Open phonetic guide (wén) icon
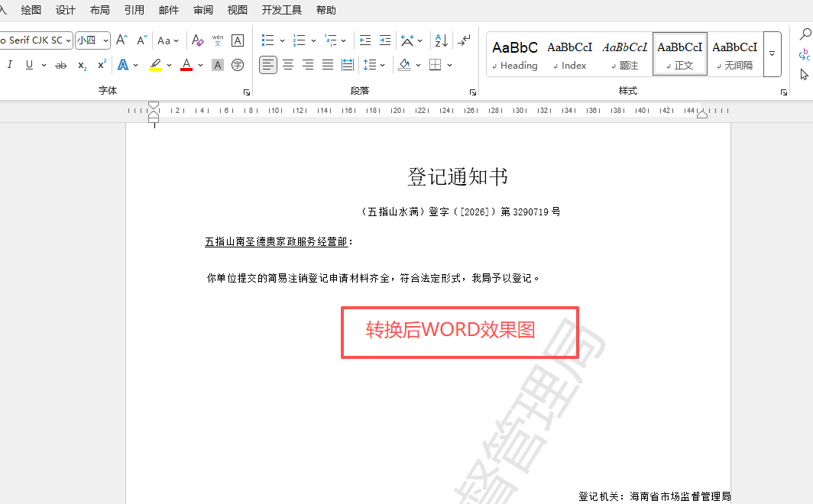This screenshot has height=504, width=813. pos(218,40)
